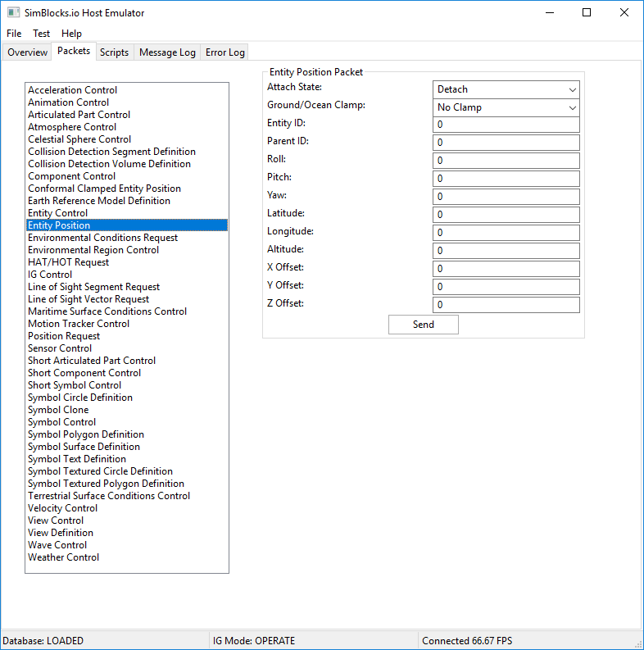Choose IG Control packet
Viewport: 644px width, 650px height.
(127, 275)
